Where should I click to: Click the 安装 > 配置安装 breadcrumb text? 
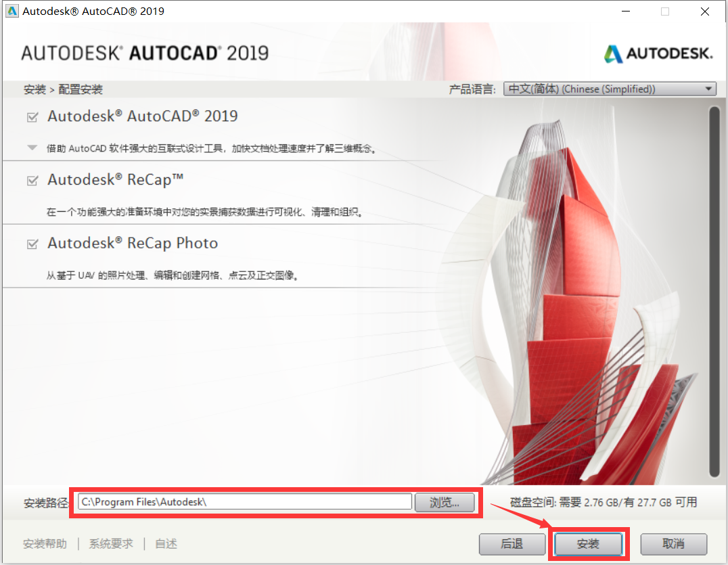coord(63,89)
